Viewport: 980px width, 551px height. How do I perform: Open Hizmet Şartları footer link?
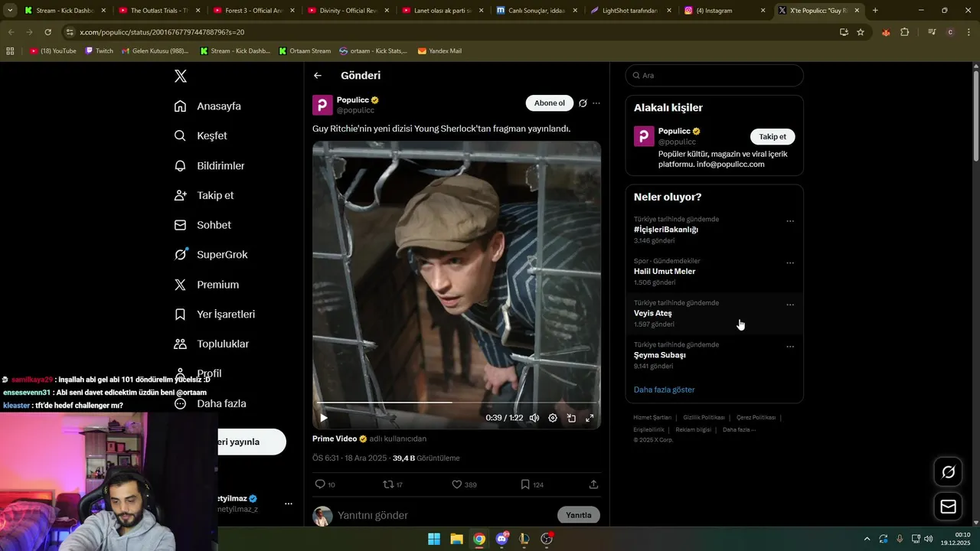[x=652, y=418]
